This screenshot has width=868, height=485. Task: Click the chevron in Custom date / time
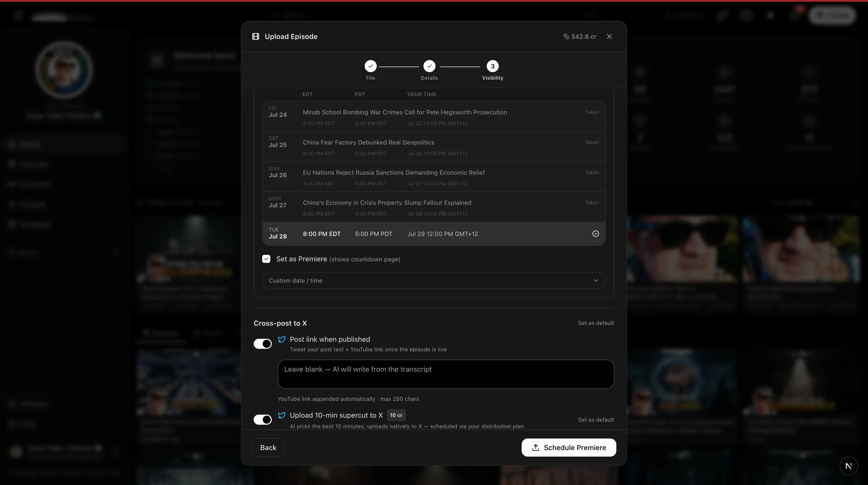coord(595,280)
